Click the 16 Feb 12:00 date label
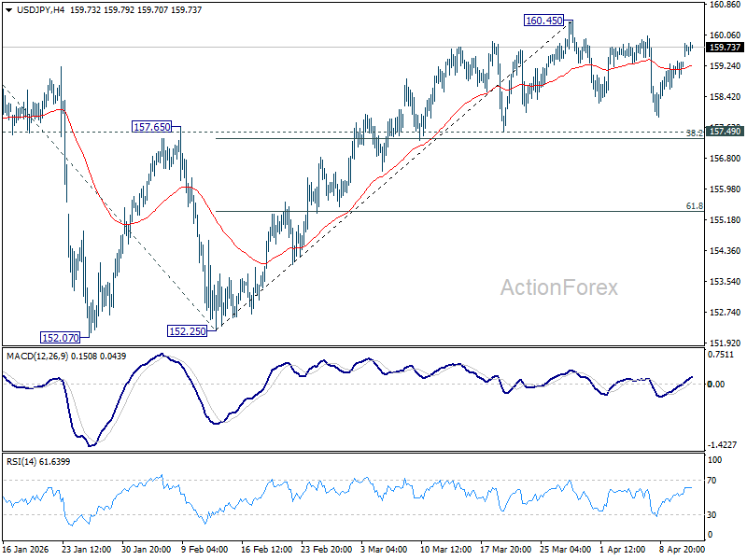 (x=266, y=550)
